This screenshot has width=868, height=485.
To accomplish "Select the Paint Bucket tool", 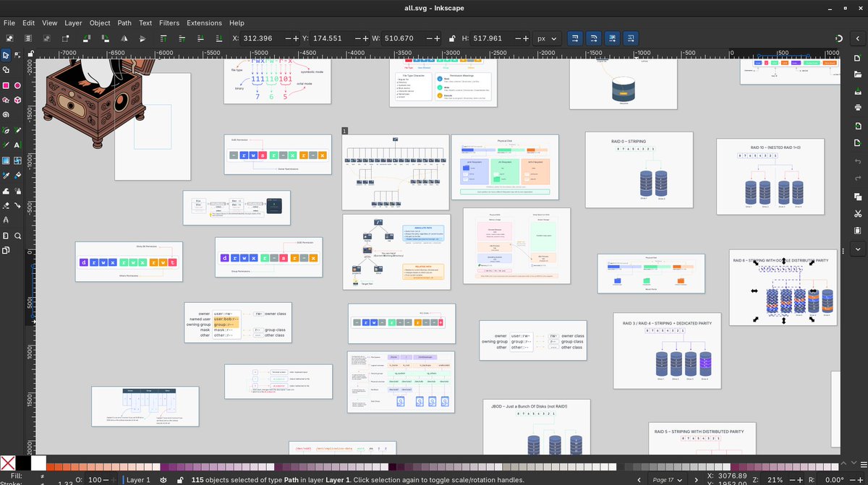I will pos(18,176).
